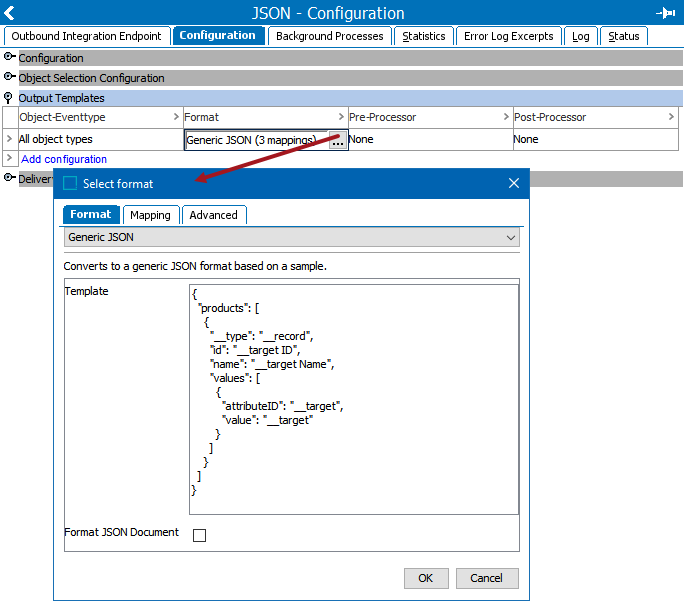Click the Object-Eventtype column header arrow
The height and width of the screenshot is (601, 684).
pos(176,118)
